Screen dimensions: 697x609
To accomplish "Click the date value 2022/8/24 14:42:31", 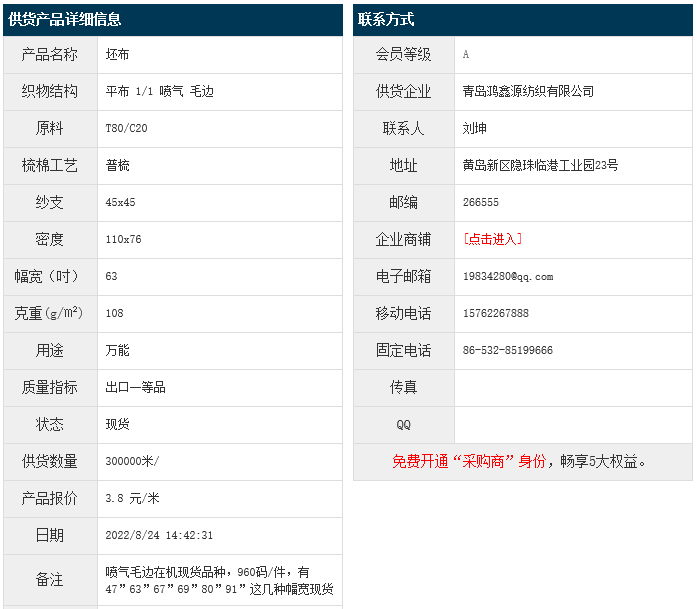I will pyautogui.click(x=159, y=535).
